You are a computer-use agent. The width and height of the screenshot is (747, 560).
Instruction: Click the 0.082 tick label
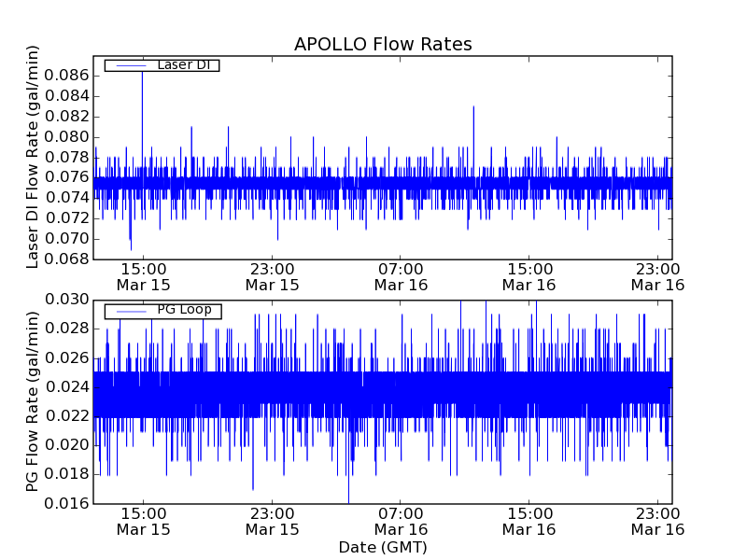pos(66,116)
